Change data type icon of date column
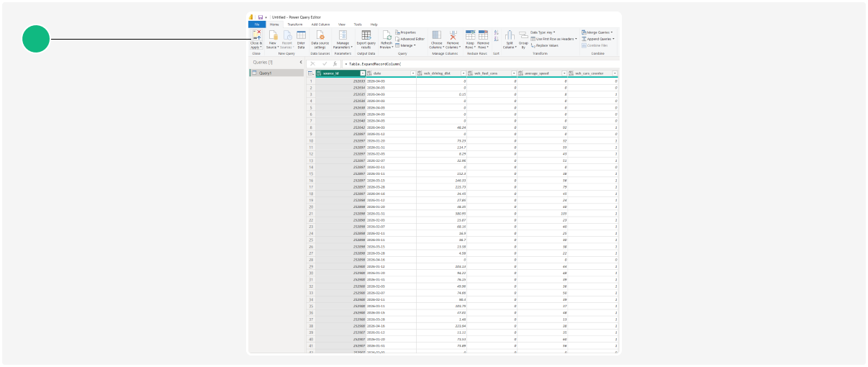868x367 pixels. click(369, 73)
